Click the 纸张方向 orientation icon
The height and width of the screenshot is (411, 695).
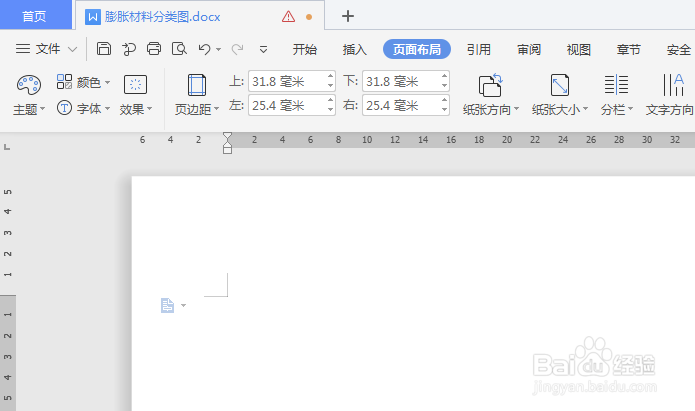coord(490,85)
